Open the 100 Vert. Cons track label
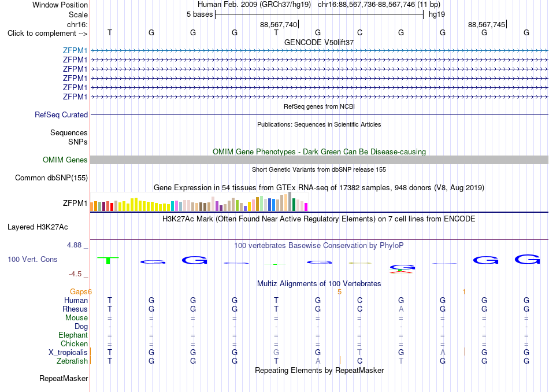Viewport: 549px width, 392px height. click(32, 259)
